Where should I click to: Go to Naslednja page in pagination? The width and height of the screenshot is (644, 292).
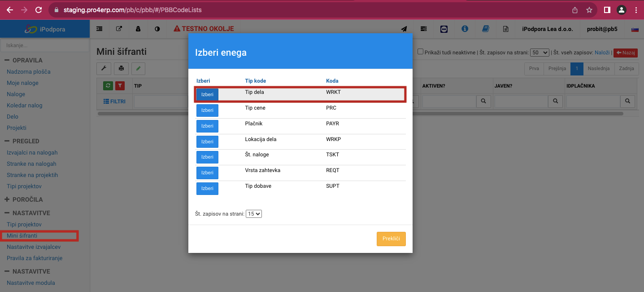point(599,69)
